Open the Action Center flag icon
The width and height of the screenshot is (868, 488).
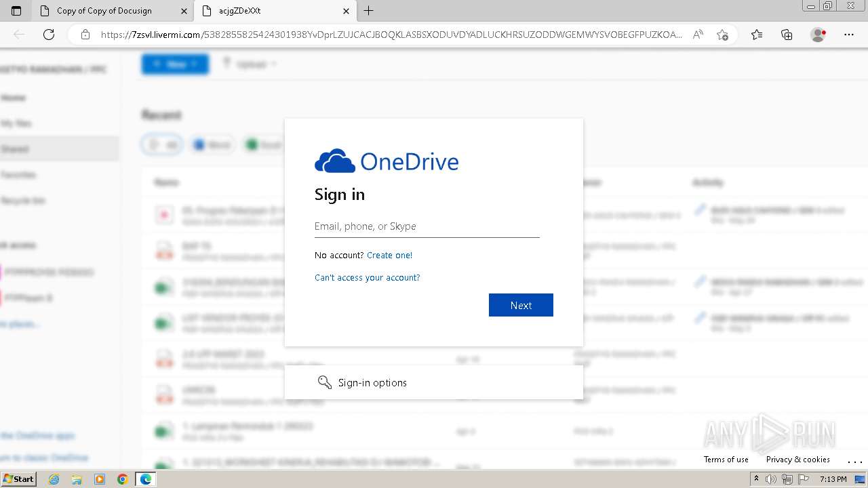(x=804, y=479)
